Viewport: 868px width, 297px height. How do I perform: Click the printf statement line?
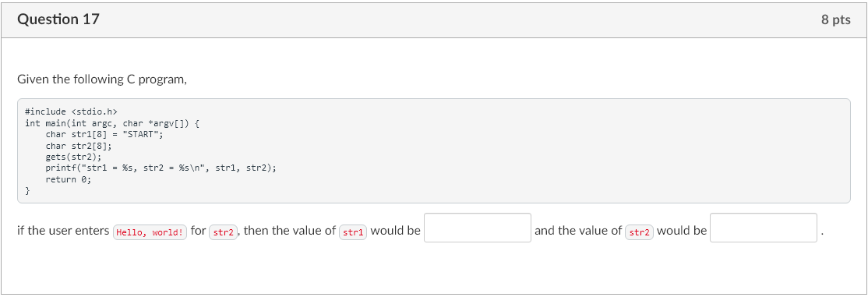point(161,169)
